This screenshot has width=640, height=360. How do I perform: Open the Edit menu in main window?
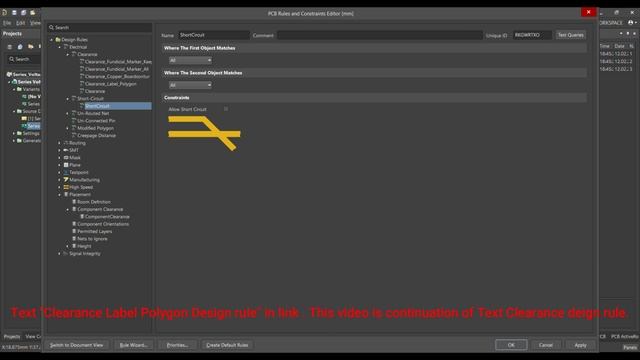pos(21,23)
